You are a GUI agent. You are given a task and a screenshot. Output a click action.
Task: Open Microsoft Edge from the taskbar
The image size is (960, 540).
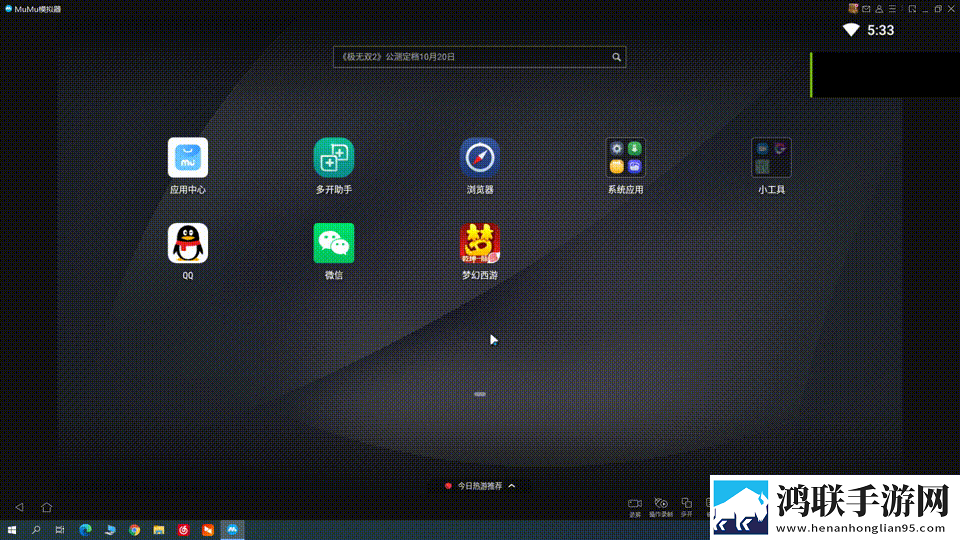click(x=85, y=530)
